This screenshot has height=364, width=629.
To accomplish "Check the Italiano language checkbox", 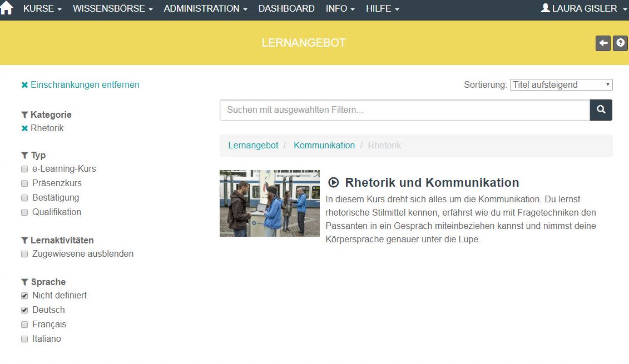I will click(24, 339).
